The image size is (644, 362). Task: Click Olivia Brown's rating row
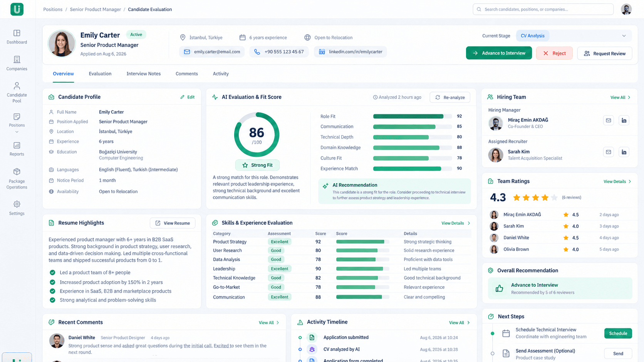559,249
